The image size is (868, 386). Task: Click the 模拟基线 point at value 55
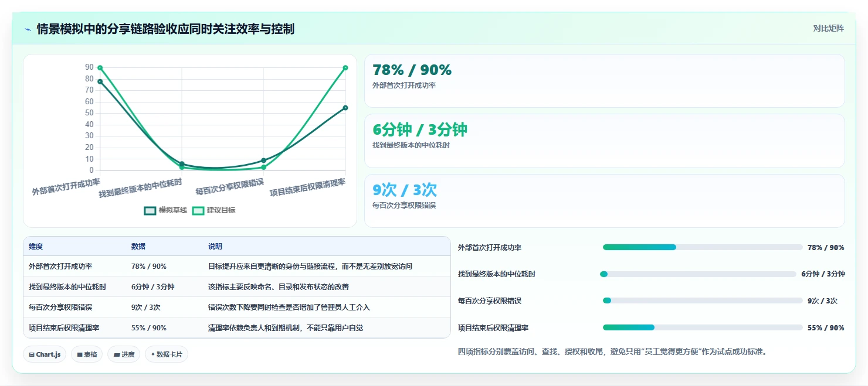click(x=345, y=108)
